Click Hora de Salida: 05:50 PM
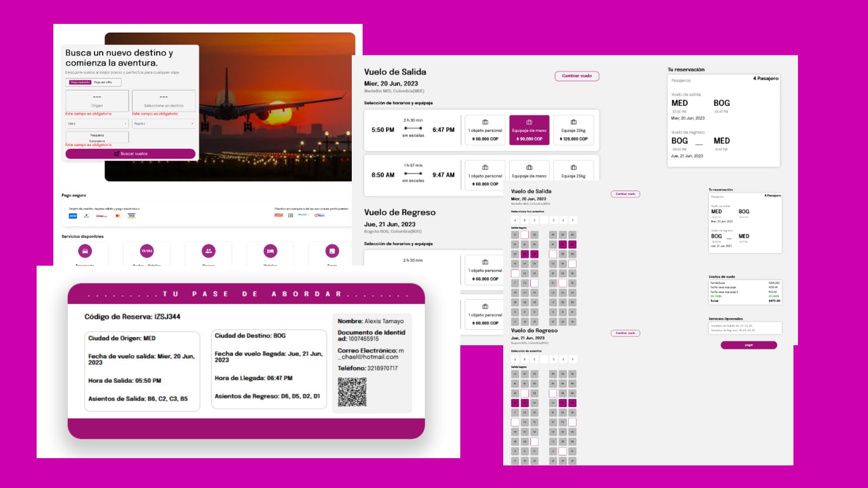Viewport: 868px width, 488px height. [x=125, y=381]
